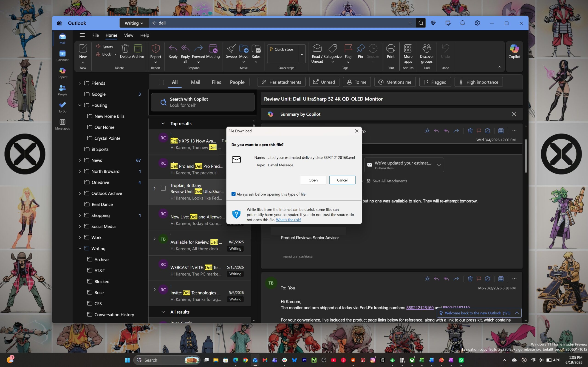Image resolution: width=588 pixels, height=367 pixels.
Task: Open the People module
Action: click(62, 90)
